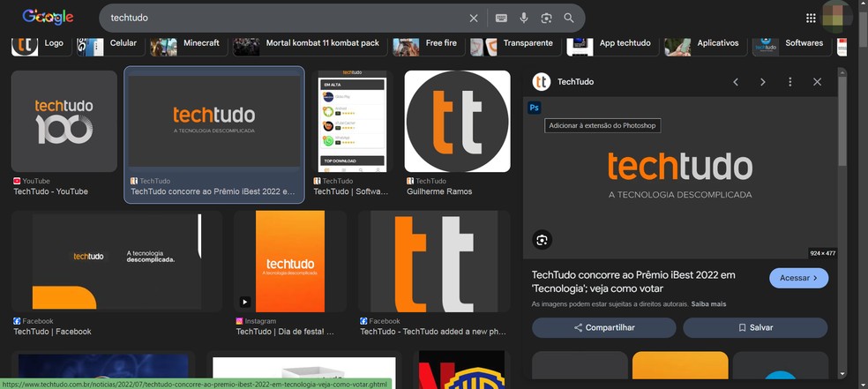Click the Salvar button

756,327
